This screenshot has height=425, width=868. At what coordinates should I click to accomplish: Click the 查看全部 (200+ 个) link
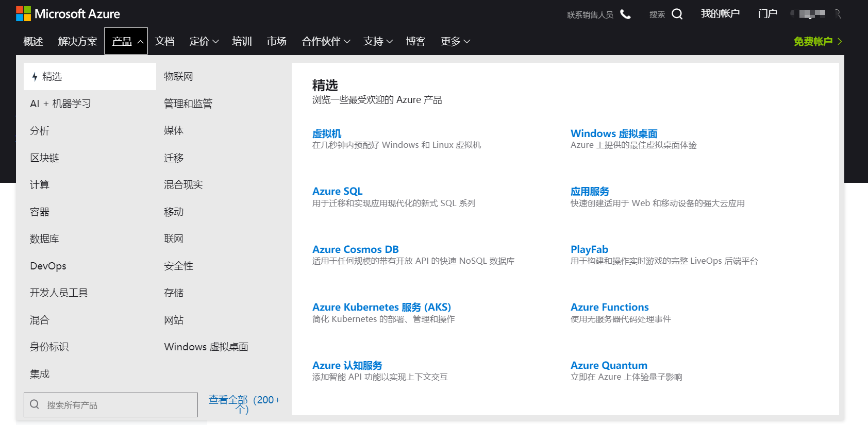[x=244, y=404]
